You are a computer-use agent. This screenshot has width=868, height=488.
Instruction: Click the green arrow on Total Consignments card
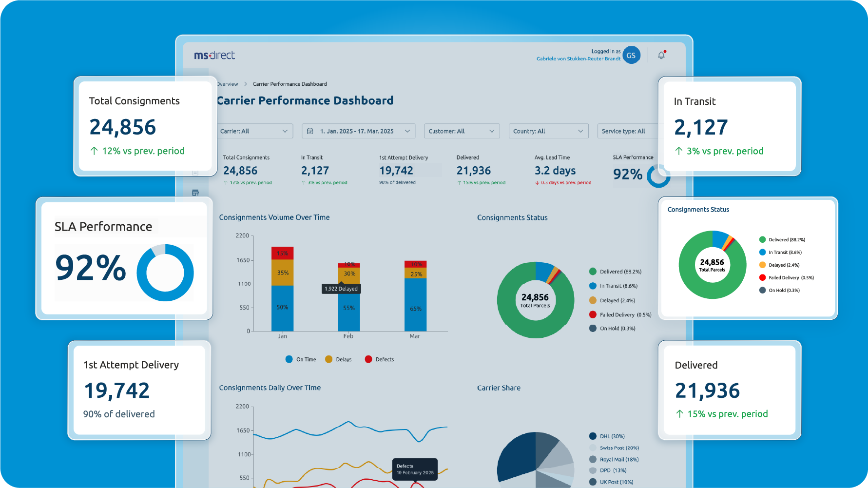click(x=94, y=151)
